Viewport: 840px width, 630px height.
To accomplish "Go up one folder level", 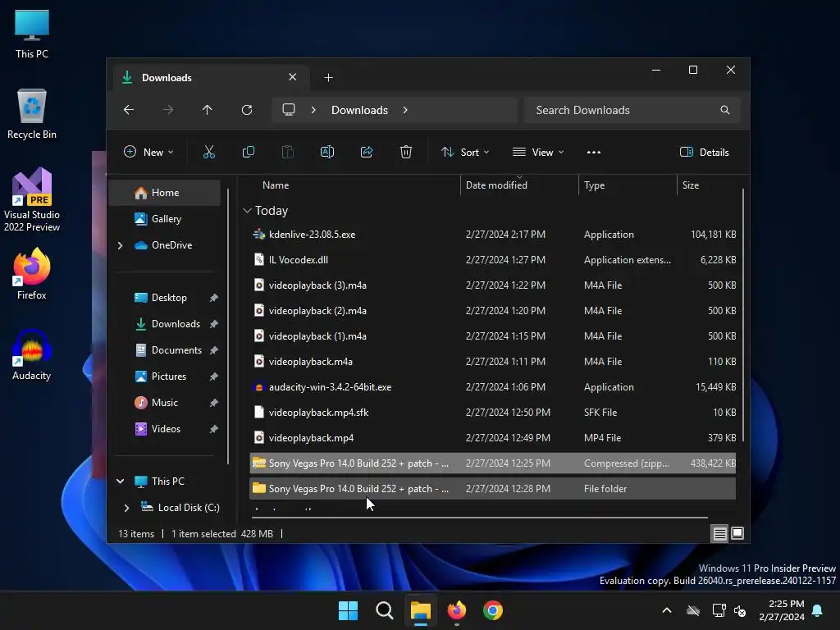I will coord(208,110).
